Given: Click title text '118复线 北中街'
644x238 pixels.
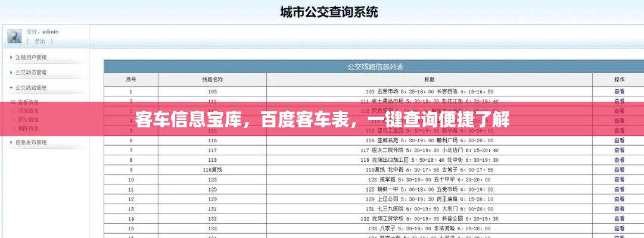Looking at the screenshot, I should 384,170.
